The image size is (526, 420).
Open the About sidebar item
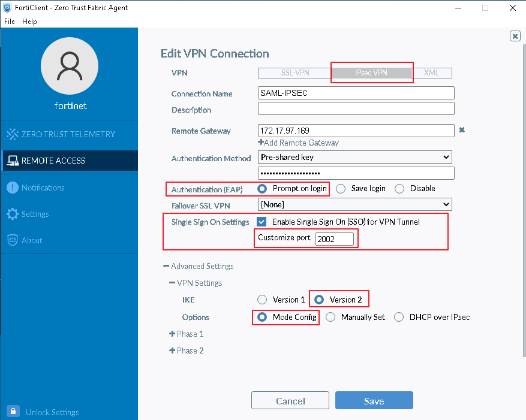pyautogui.click(x=69, y=240)
